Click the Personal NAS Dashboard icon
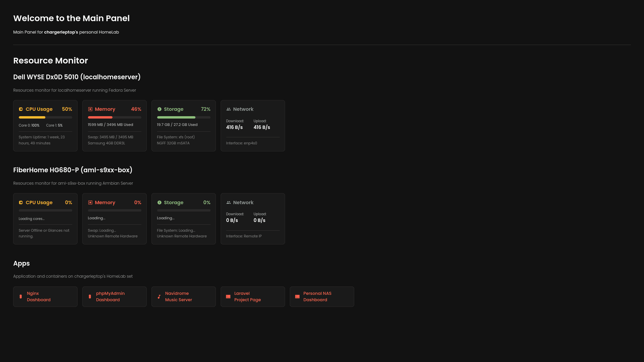644x362 pixels. [297, 297]
